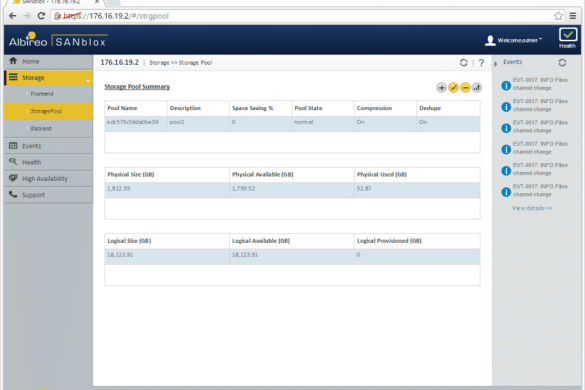585x390 pixels.
Task: Click the last EVT-0017 info icon
Action: tap(506, 192)
